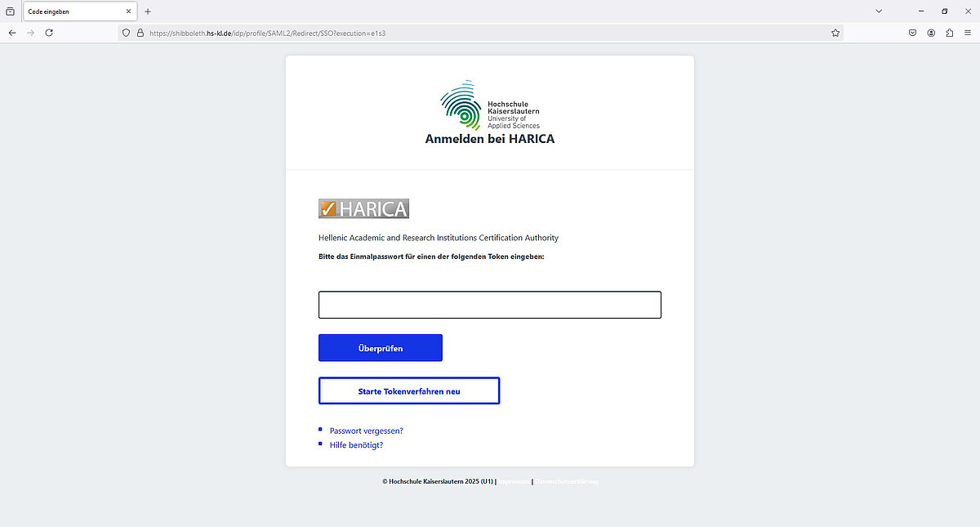This screenshot has width=980, height=527.
Task: Focus the shibboleth.hs-kl.de address bar
Action: [482, 33]
